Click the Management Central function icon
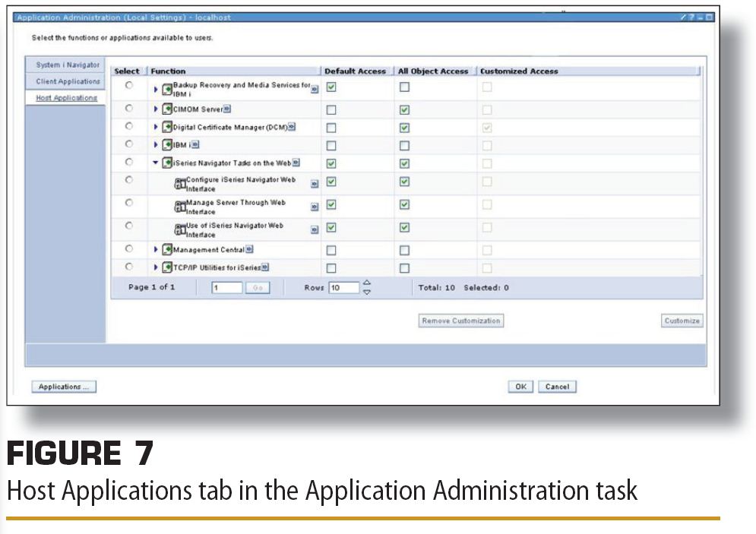The image size is (756, 534). [168, 249]
